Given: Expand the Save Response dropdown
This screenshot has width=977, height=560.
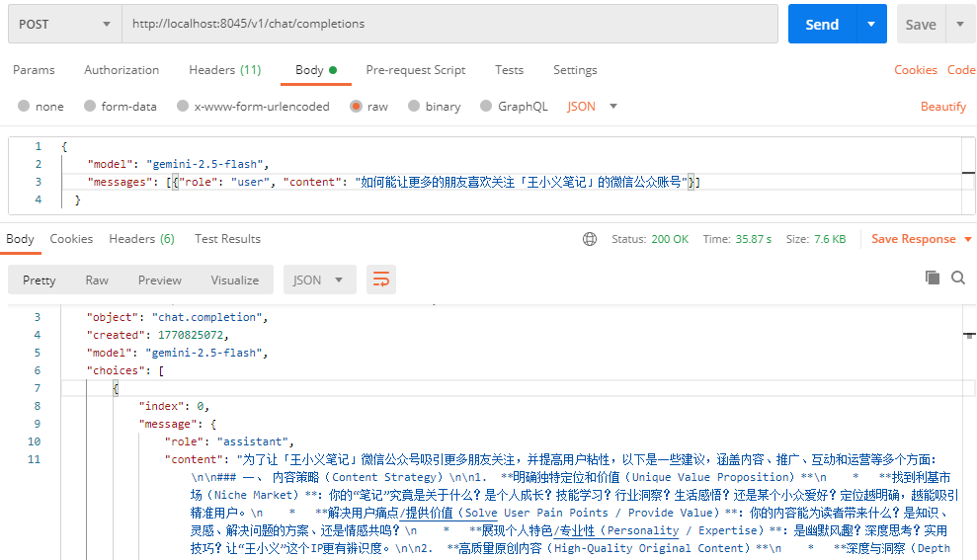Looking at the screenshot, I should coord(967,239).
